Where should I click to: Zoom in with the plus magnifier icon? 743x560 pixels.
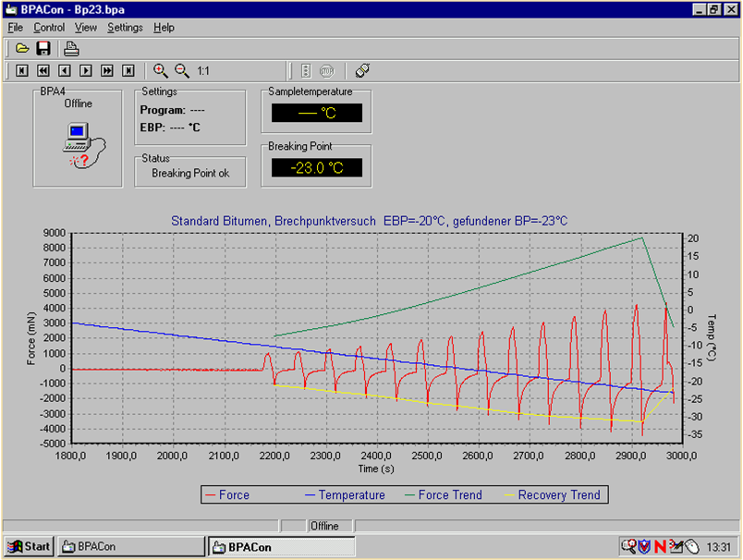click(x=161, y=70)
